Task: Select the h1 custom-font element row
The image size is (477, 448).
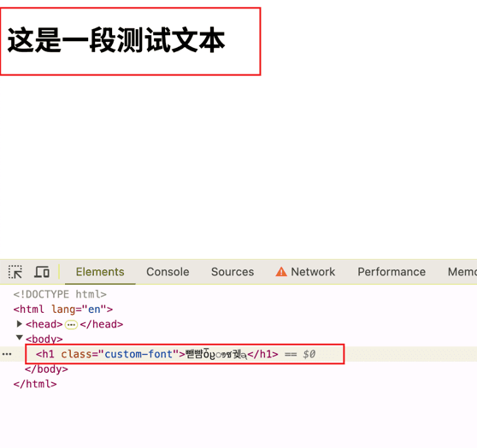Action: pos(238,354)
